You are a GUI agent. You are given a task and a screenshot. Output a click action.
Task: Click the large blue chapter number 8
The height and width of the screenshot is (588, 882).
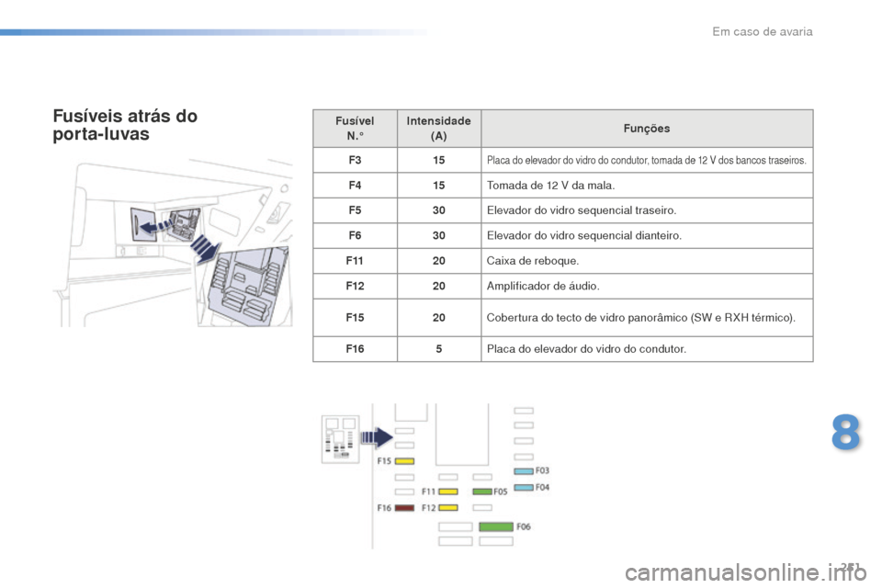pos(846,432)
